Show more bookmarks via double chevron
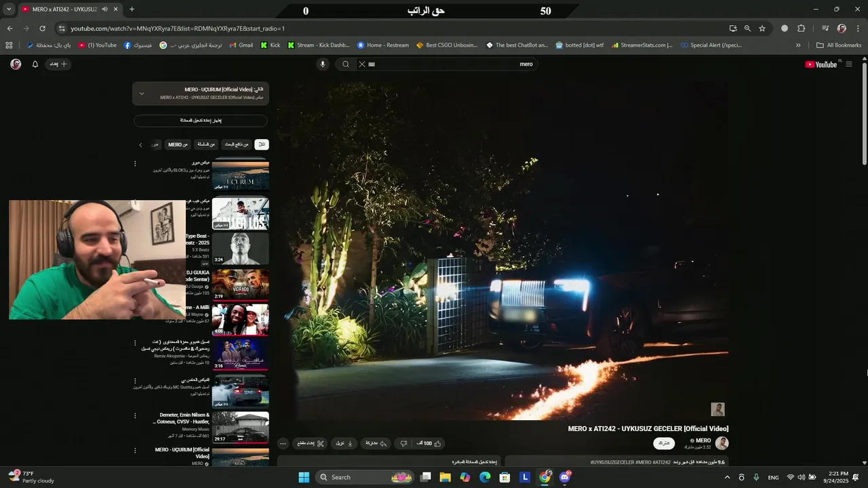This screenshot has width=868, height=488. click(798, 45)
